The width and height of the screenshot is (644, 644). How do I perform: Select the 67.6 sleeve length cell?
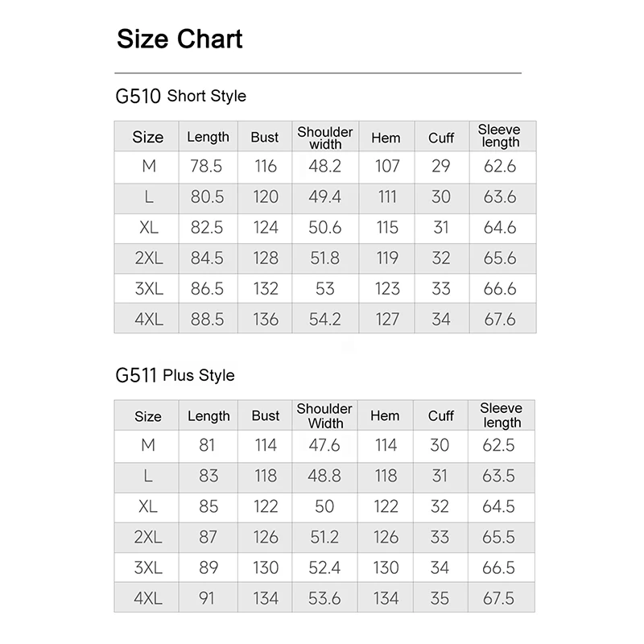coord(499,320)
